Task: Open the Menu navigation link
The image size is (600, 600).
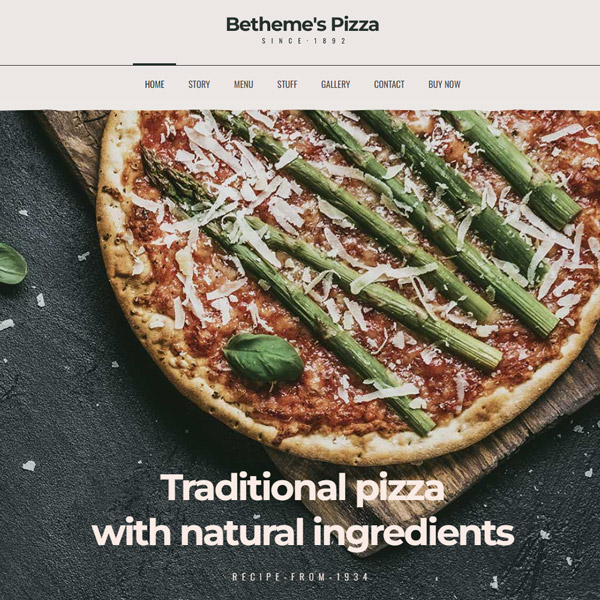Action: tap(243, 84)
